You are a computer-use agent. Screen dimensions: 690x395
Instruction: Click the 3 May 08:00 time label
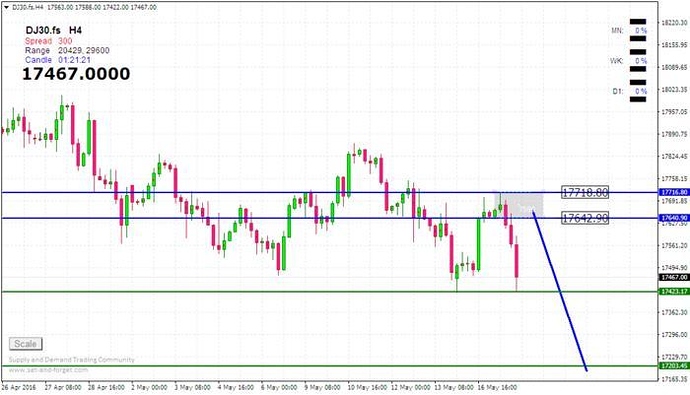point(192,388)
